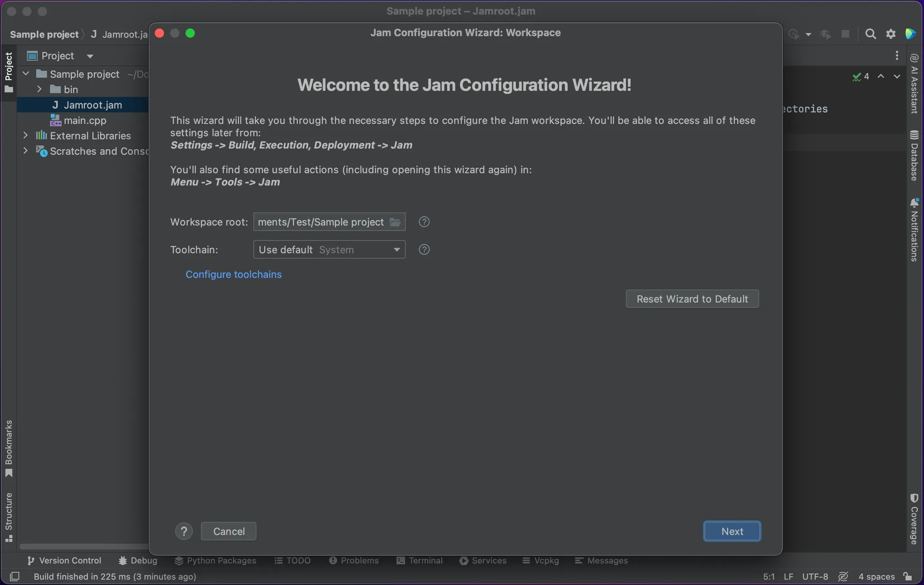This screenshot has height=585, width=924.
Task: Open the Structure tool window
Action: (9, 517)
